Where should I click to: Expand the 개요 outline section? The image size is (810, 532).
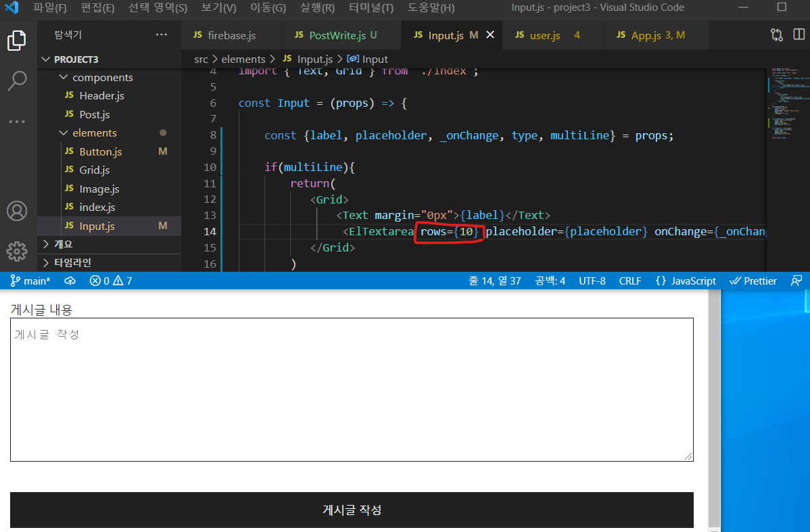[x=109, y=244]
